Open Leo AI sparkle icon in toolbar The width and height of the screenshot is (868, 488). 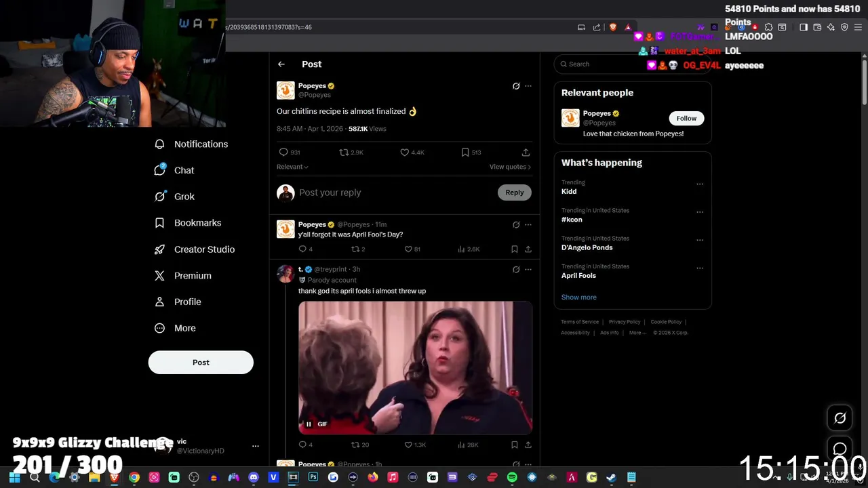[x=831, y=27]
